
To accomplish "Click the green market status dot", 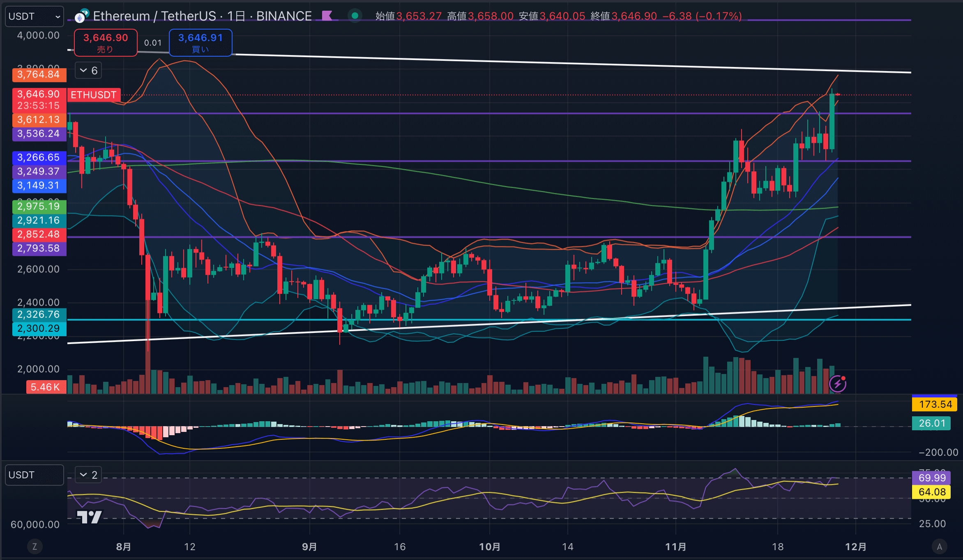I will pyautogui.click(x=355, y=16).
